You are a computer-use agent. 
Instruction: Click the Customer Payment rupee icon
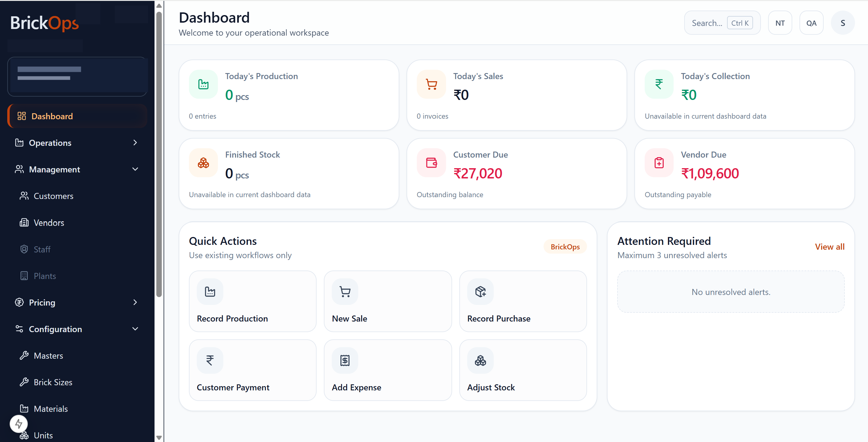click(x=210, y=360)
